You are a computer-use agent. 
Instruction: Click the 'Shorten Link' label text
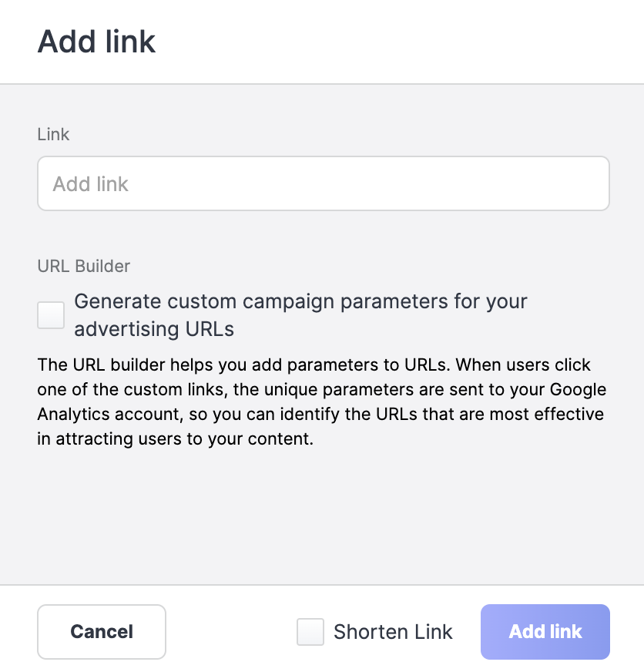393,632
